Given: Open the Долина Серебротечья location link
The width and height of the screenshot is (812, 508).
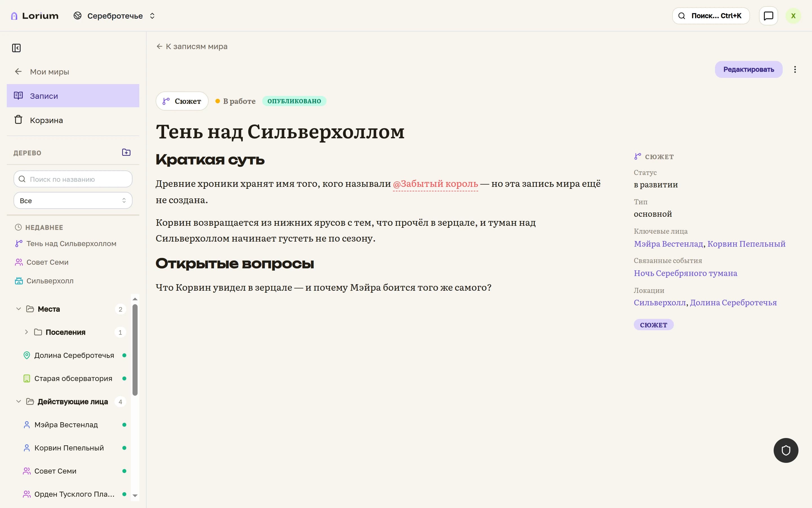Looking at the screenshot, I should (x=733, y=303).
